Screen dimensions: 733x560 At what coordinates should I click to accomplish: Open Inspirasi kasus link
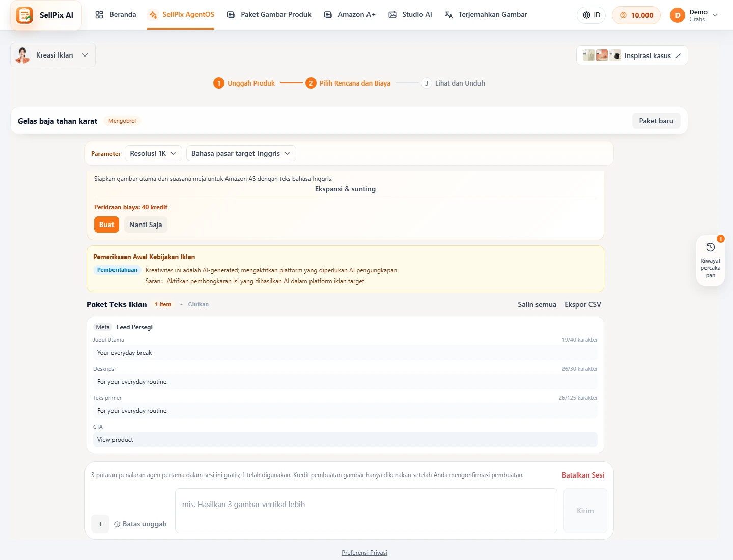[632, 55]
